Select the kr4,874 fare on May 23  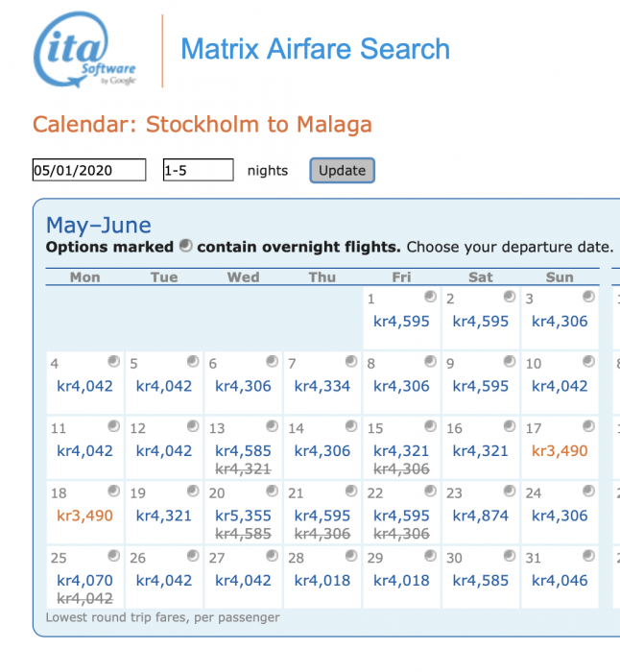[x=480, y=516]
